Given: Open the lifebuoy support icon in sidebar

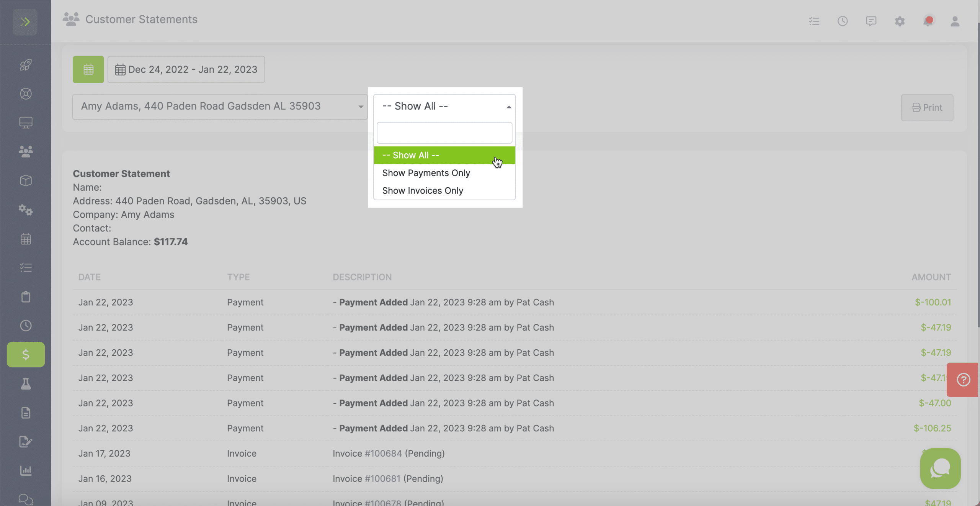Looking at the screenshot, I should [x=26, y=94].
